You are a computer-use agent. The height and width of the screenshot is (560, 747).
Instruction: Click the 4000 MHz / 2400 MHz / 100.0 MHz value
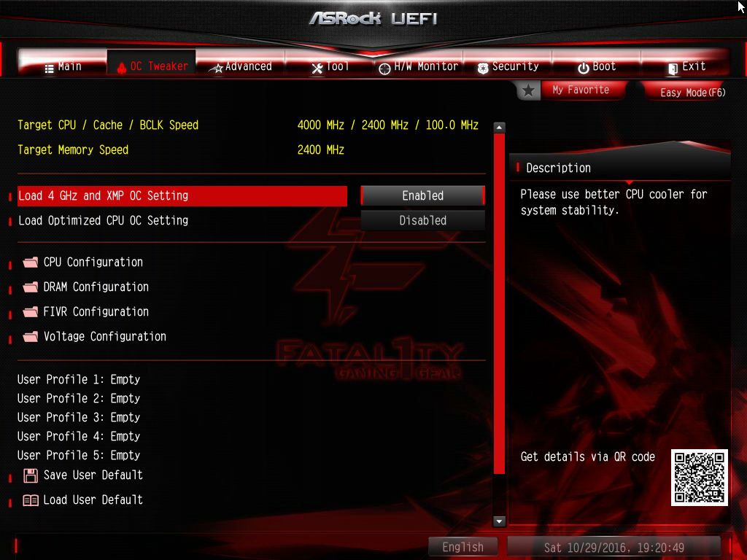click(388, 125)
